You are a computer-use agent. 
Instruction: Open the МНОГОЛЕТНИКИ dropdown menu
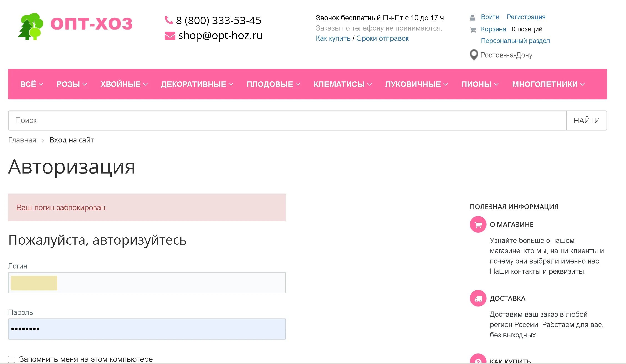point(548,84)
